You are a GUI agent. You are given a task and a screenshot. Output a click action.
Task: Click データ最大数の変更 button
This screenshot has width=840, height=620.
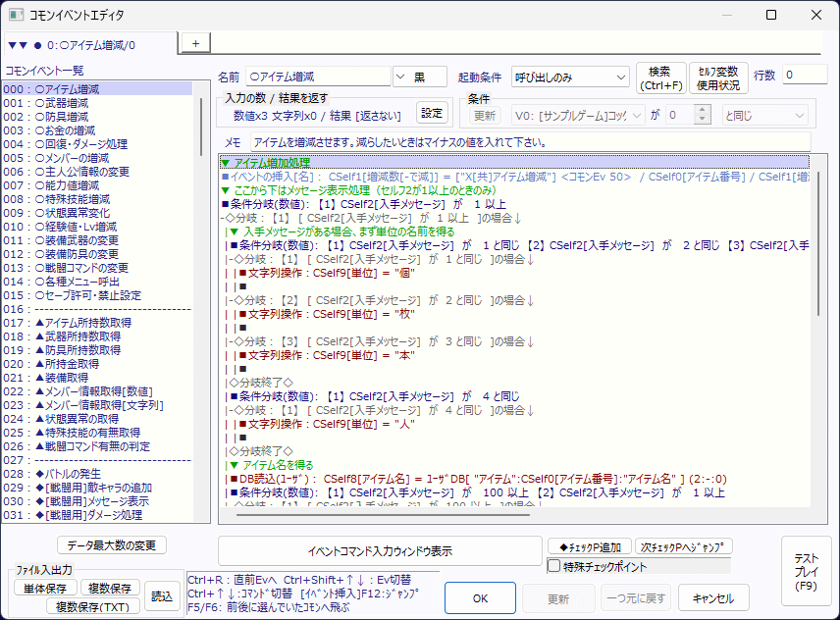111,545
